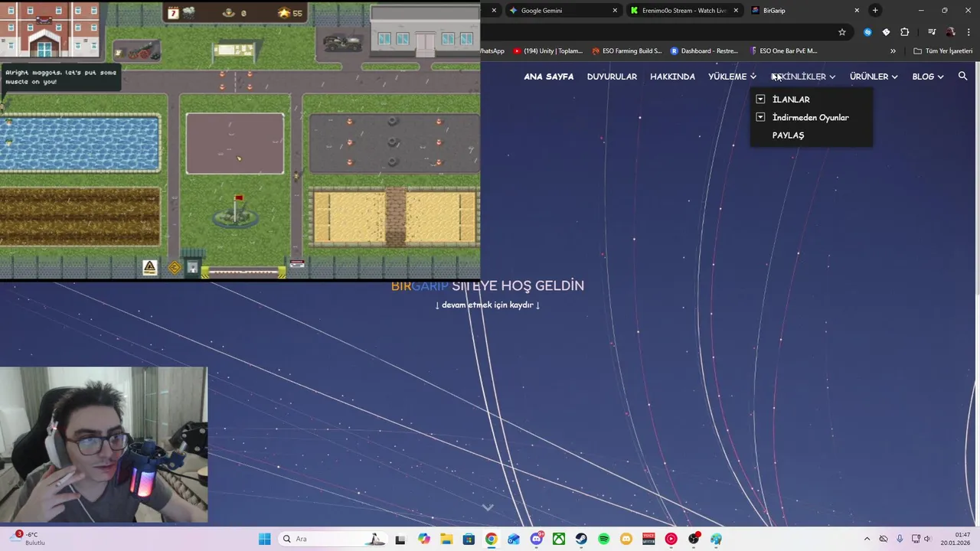Open Steam from the taskbar
980x551 pixels.
(581, 539)
